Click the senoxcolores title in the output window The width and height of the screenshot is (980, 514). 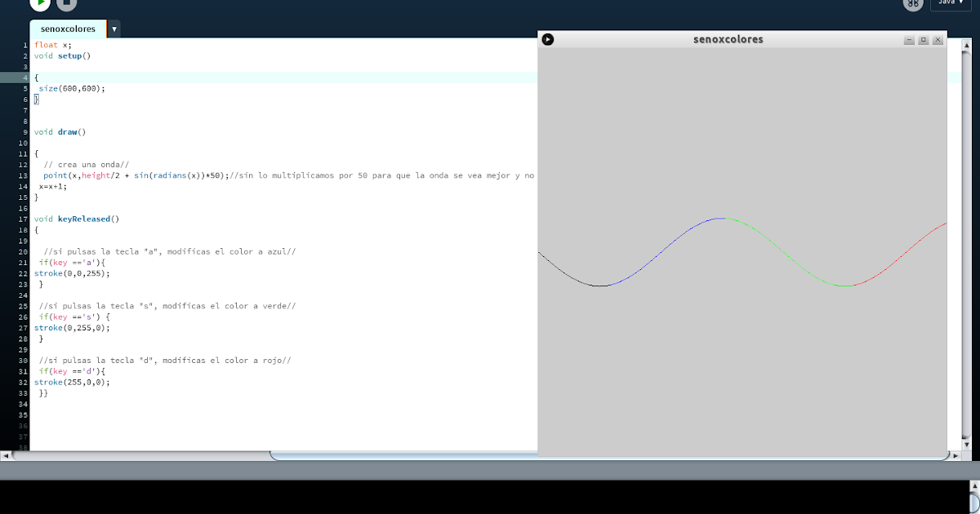click(726, 38)
